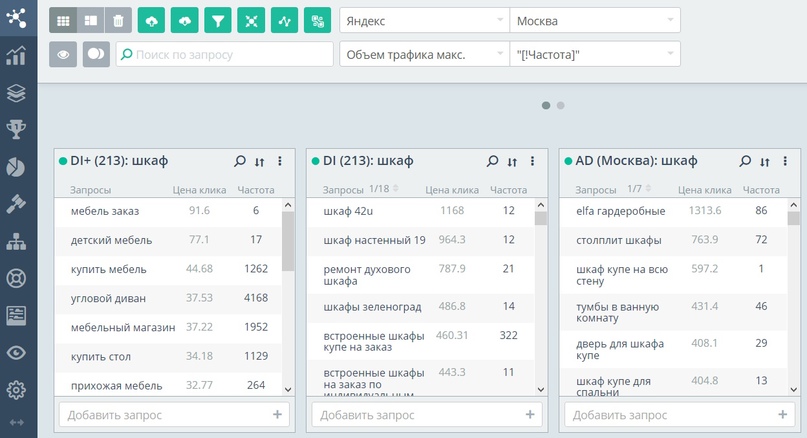Sort DI+ panel by 'Цена клика' header
The image size is (807, 438).
tap(199, 190)
